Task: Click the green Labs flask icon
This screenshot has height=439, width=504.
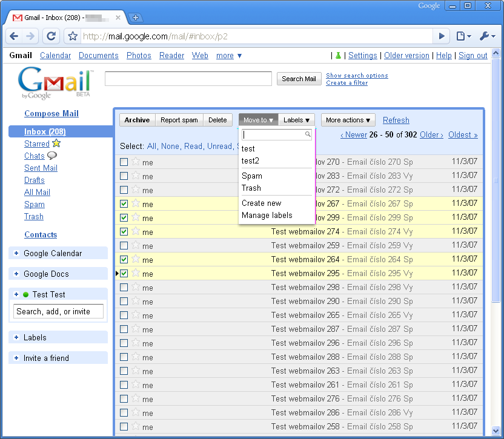Action: [x=339, y=56]
